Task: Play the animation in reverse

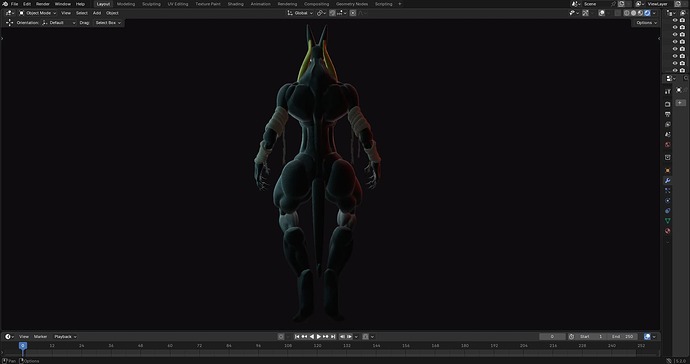Action: [x=312, y=337]
